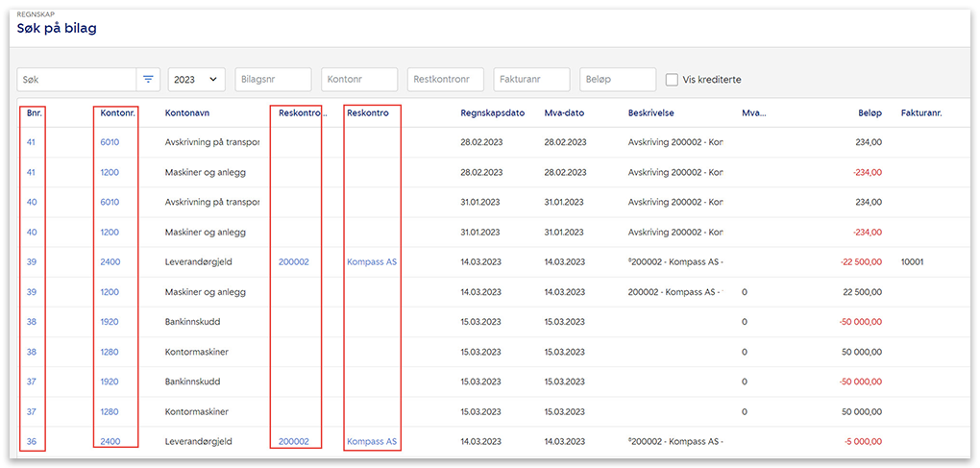Image resolution: width=980 pixels, height=468 pixels.
Task: Click the filter icon in the search box
Action: pos(148,80)
